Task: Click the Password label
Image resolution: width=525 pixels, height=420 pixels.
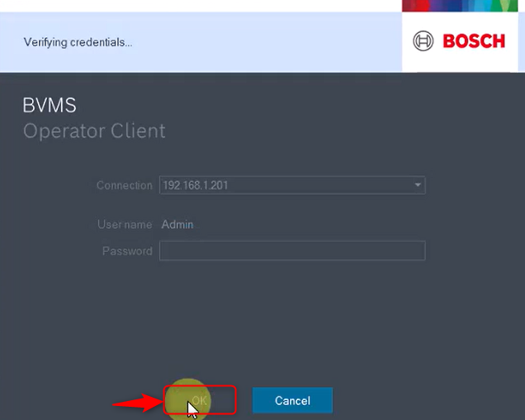Action: coord(127,251)
